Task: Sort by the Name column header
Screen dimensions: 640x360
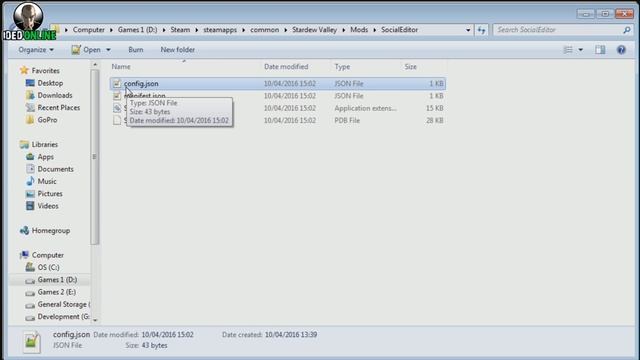Action: 121,67
